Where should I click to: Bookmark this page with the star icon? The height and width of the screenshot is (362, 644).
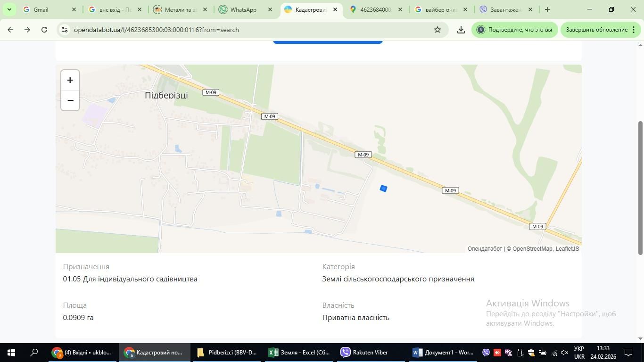coord(438,30)
